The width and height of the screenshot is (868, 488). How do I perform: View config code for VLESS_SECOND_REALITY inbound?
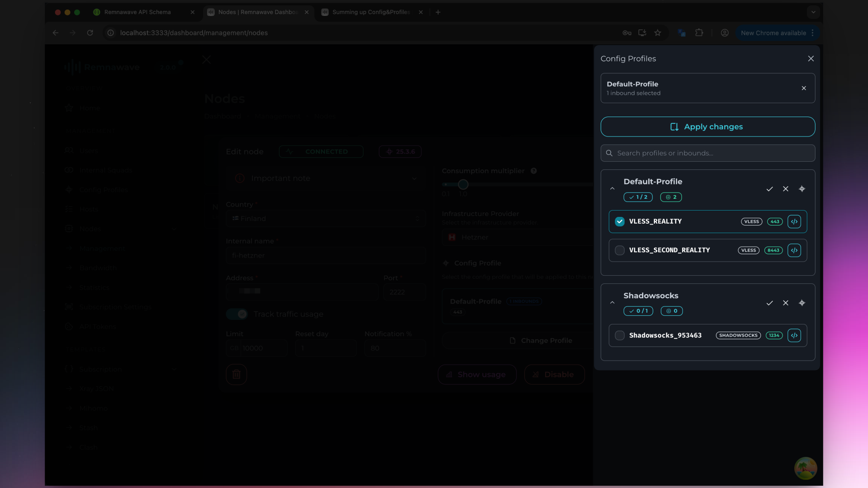794,250
